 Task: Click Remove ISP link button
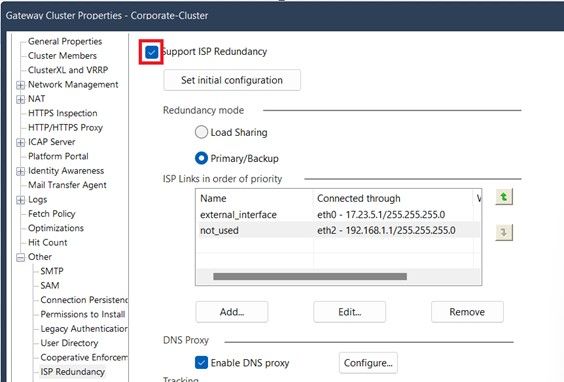point(467,312)
